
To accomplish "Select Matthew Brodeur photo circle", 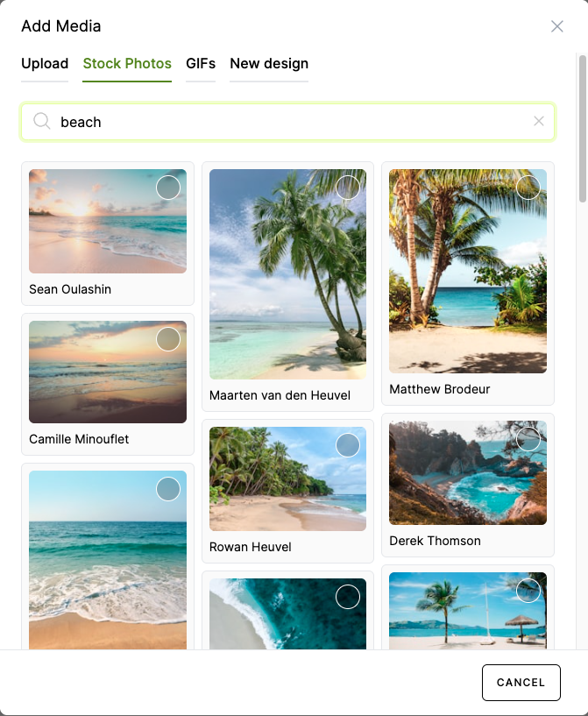I will point(528,188).
